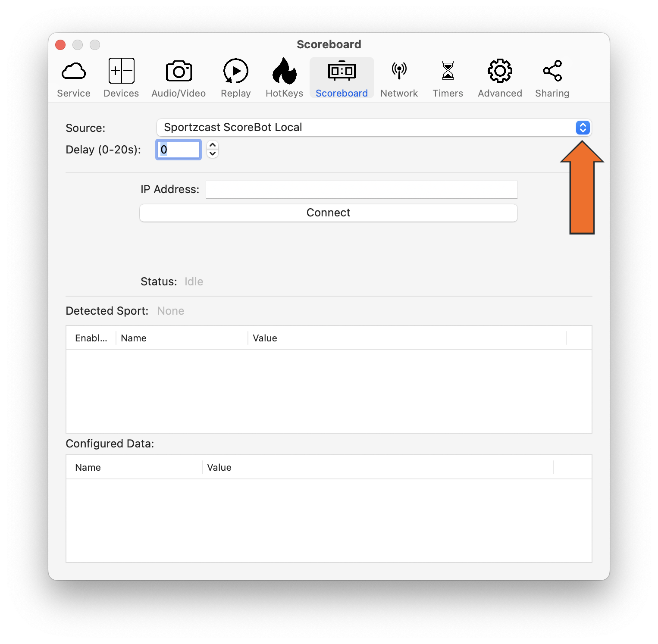The height and width of the screenshot is (644, 658).
Task: Select the Delay value field
Action: pos(178,150)
